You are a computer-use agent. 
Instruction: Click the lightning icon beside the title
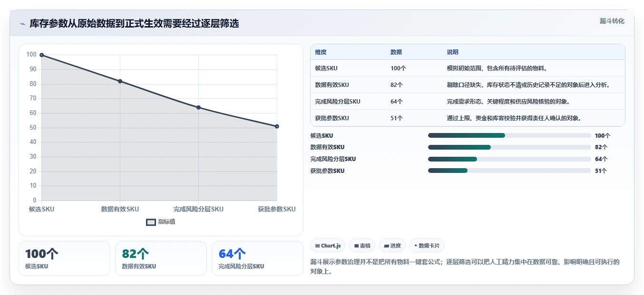click(x=22, y=24)
